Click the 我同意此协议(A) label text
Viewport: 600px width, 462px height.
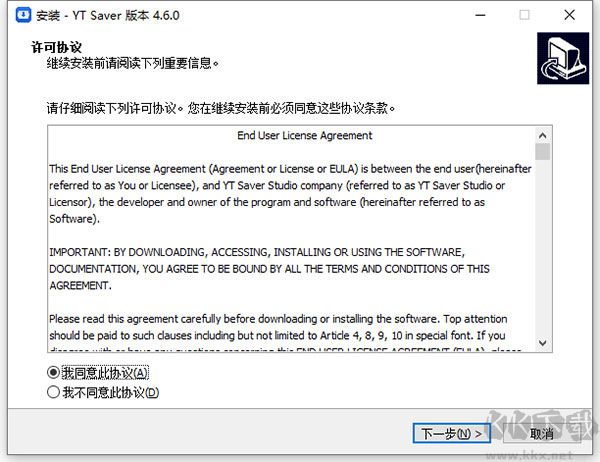(105, 373)
